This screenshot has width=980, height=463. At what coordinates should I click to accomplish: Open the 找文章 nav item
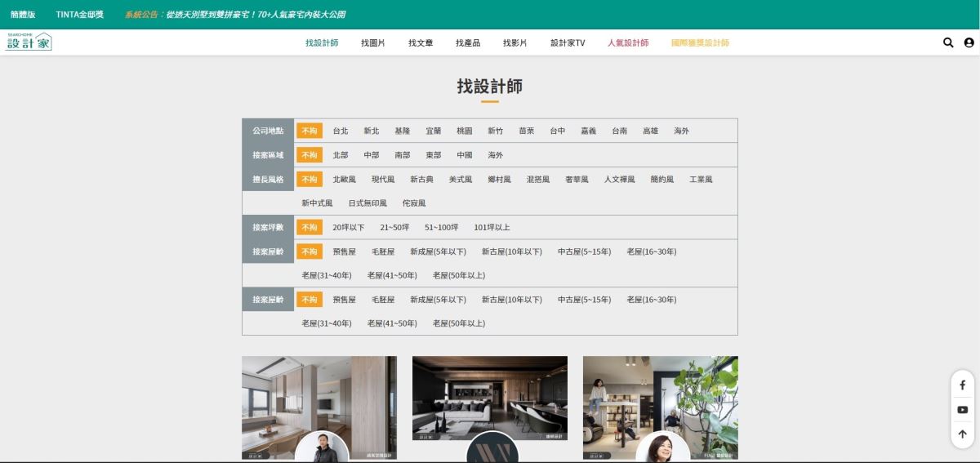point(421,42)
